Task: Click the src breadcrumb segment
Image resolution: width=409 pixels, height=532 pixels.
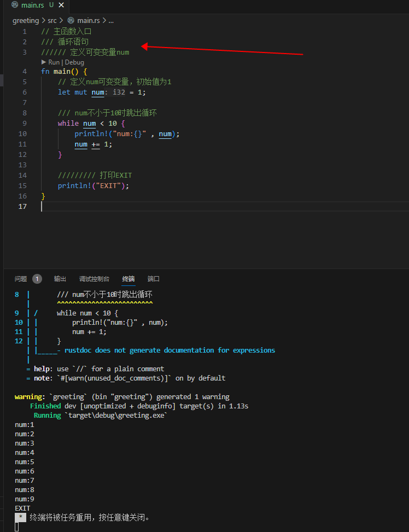Action: 52,21
